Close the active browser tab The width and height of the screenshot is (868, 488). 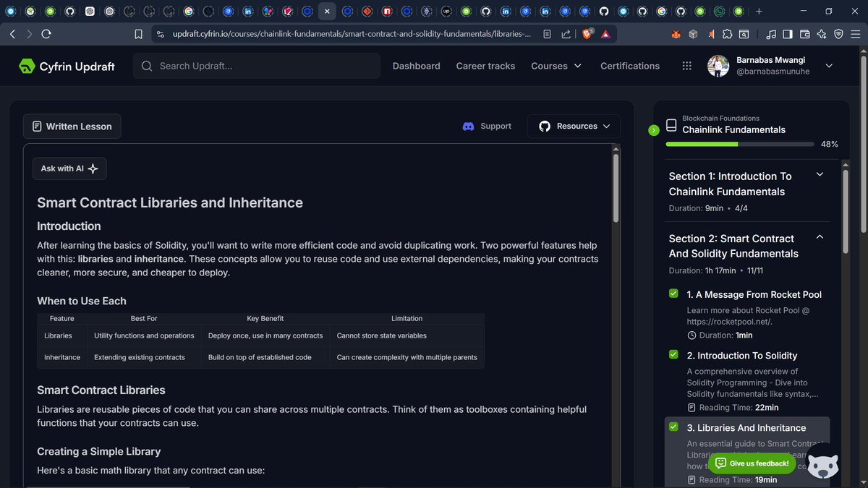(327, 12)
